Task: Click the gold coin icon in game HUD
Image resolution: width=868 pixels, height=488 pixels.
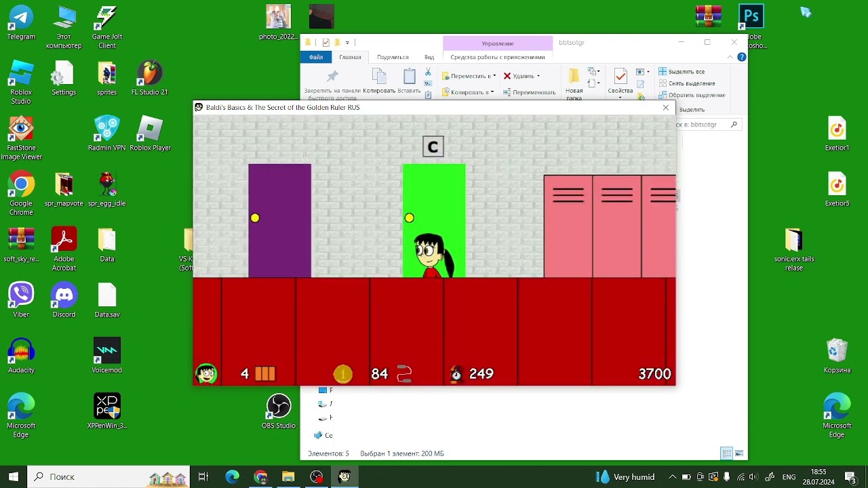Action: click(342, 373)
